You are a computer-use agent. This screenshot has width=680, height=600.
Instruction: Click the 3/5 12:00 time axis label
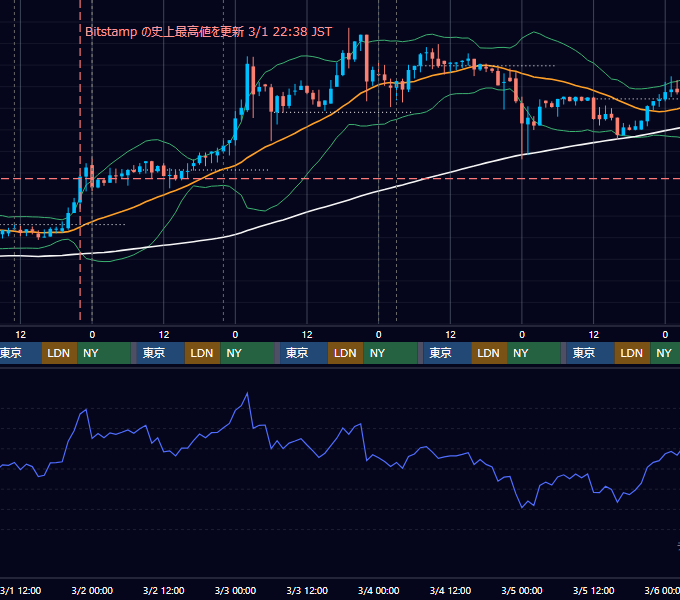[x=593, y=590]
